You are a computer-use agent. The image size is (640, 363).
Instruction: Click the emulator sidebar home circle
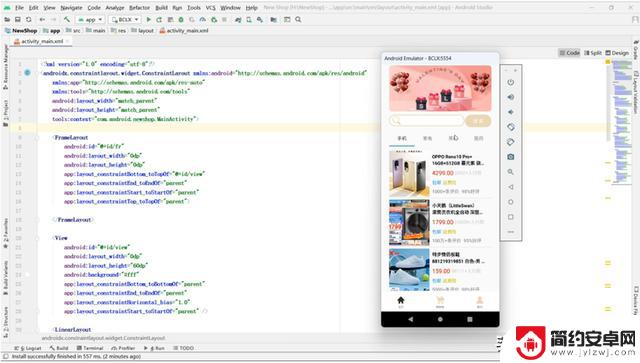pyautogui.click(x=511, y=202)
